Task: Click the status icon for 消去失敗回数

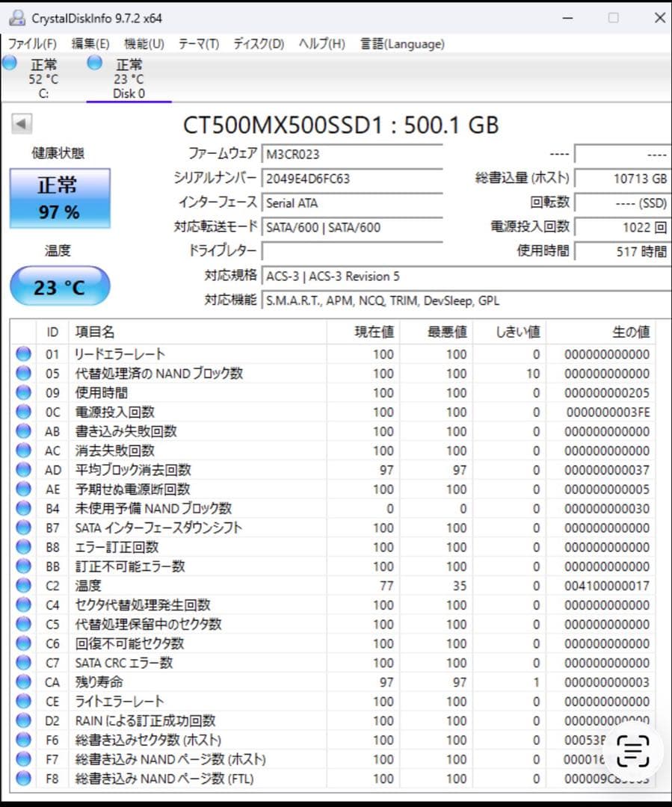Action: pos(23,451)
